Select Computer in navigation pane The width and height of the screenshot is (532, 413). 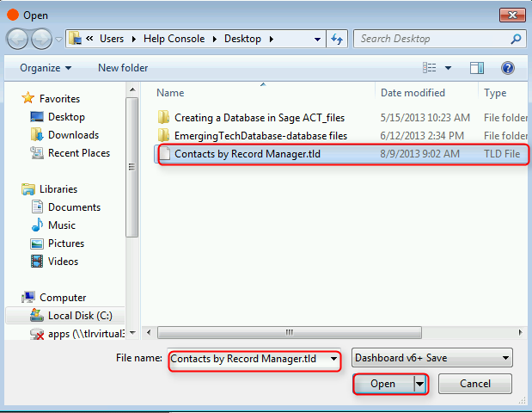(x=63, y=298)
